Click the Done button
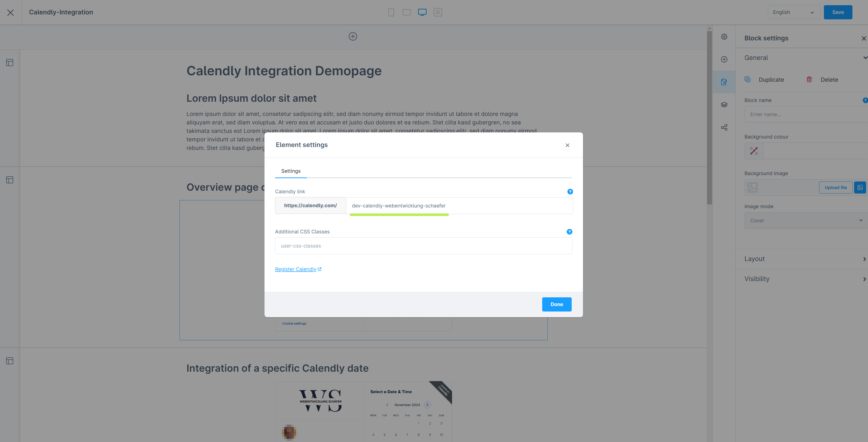This screenshot has height=442, width=868. coord(557,304)
